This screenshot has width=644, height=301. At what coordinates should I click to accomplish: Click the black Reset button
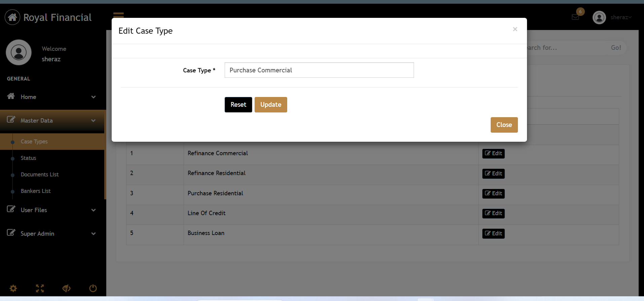[x=238, y=105]
